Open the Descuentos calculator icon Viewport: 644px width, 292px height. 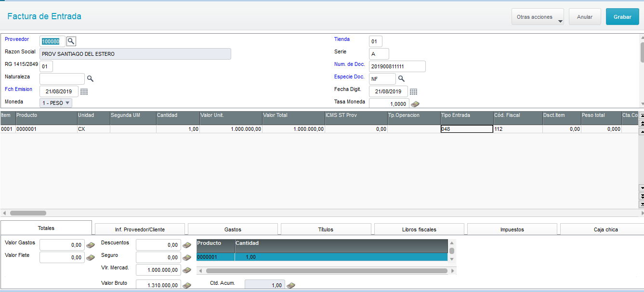click(x=187, y=245)
